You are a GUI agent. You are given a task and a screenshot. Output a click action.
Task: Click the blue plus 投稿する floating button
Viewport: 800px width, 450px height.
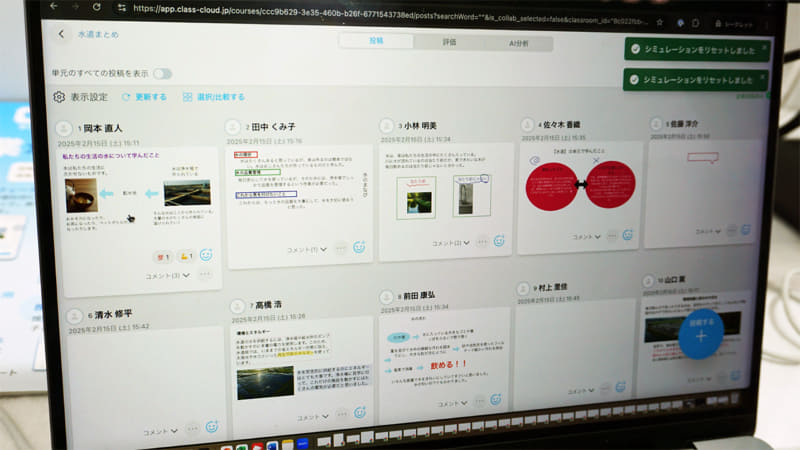point(701,334)
